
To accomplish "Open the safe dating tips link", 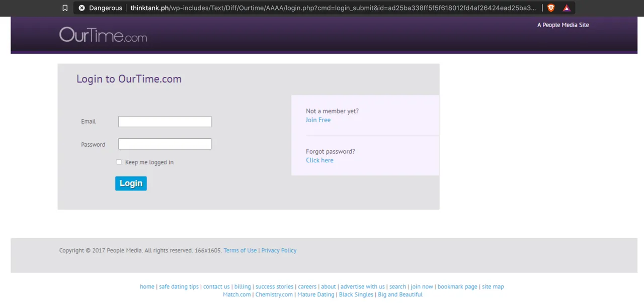I will coord(179,287).
